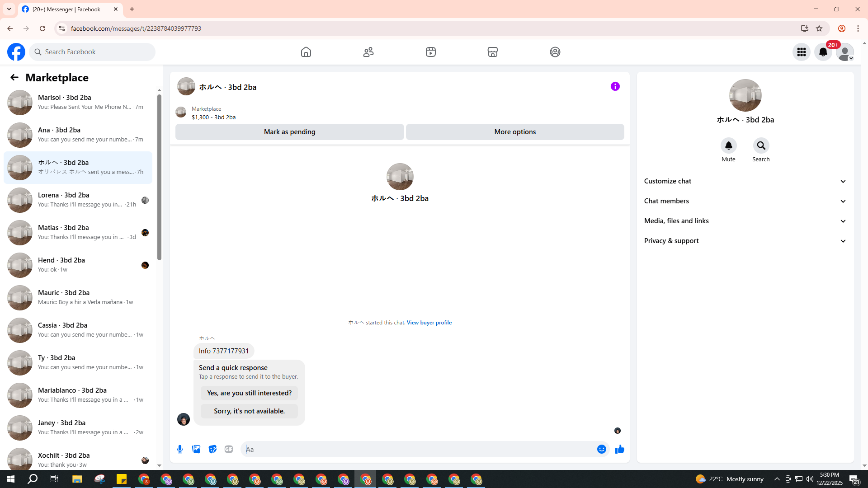The image size is (868, 488).
Task: Open the sticker picker icon
Action: pos(212,449)
